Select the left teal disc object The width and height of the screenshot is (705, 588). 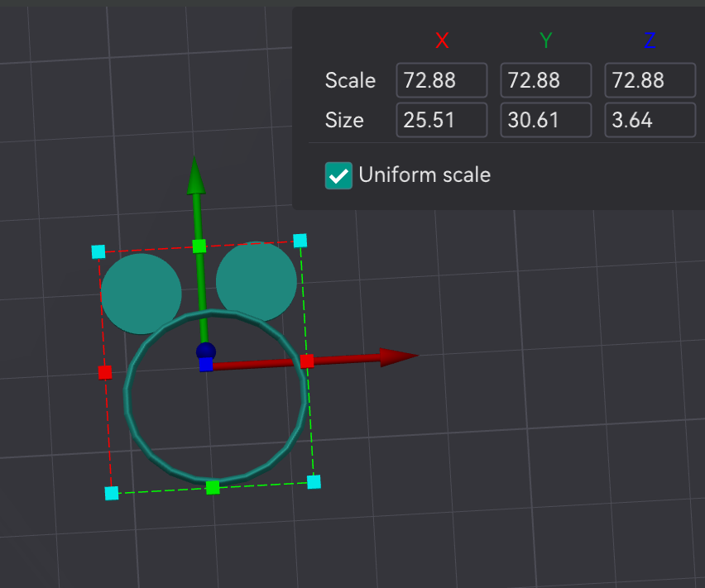[141, 292]
